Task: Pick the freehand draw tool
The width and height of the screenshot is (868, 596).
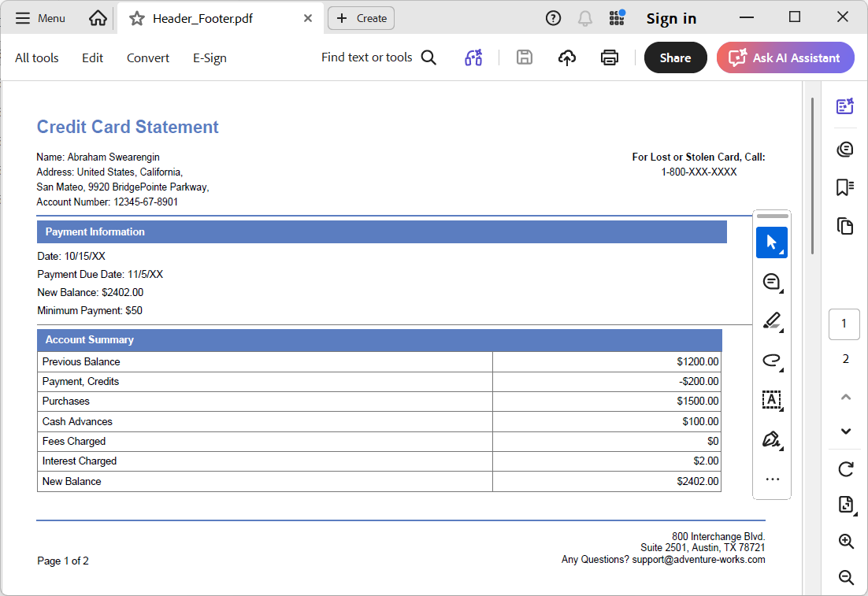Action: 772,361
